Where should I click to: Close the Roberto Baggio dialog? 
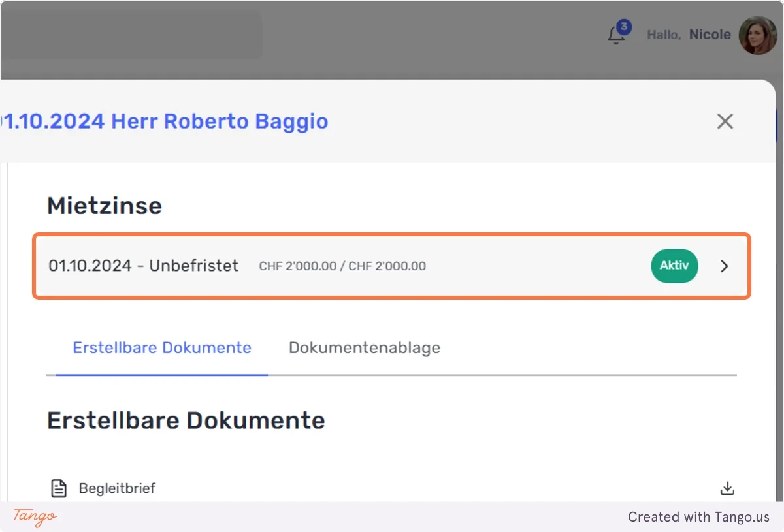725,121
